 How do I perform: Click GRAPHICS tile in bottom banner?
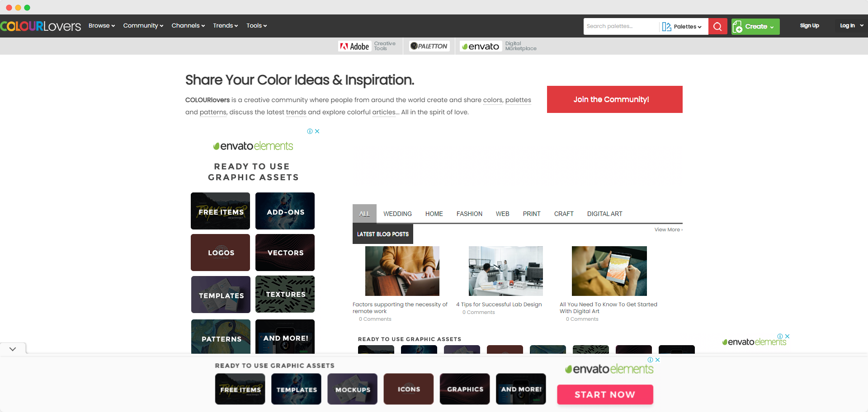coord(465,389)
